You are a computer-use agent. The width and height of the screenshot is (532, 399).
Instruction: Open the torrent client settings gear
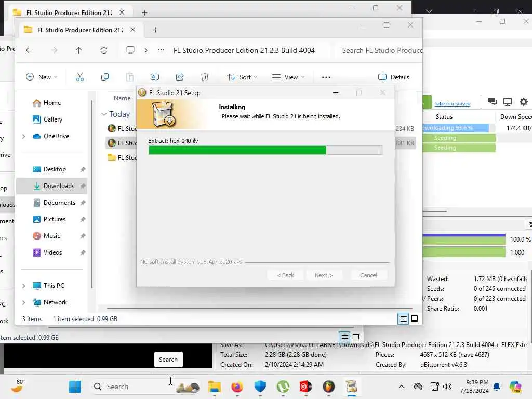pos(524,102)
